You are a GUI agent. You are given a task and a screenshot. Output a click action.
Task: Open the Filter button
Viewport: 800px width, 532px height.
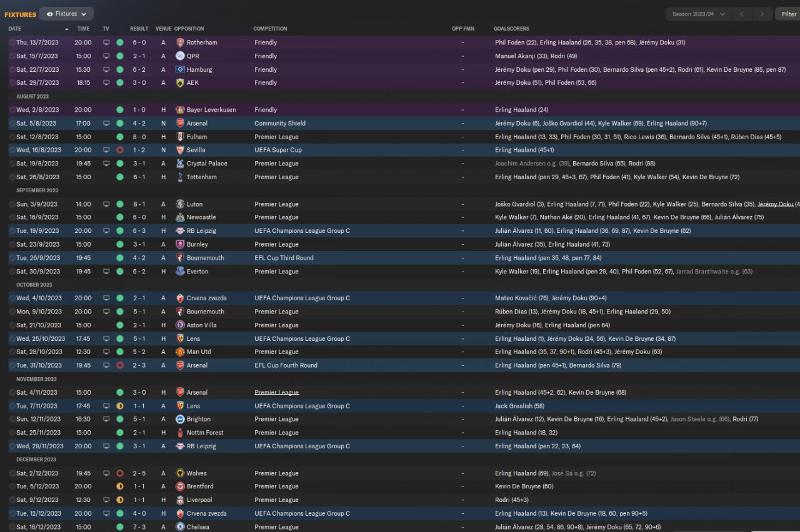click(788, 14)
